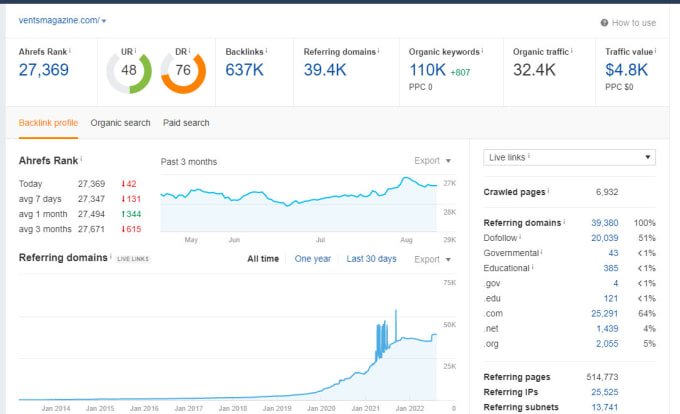Viewport: 680px width, 414px height.
Task: Open the Referring subnets 13,741 link
Action: point(605,407)
